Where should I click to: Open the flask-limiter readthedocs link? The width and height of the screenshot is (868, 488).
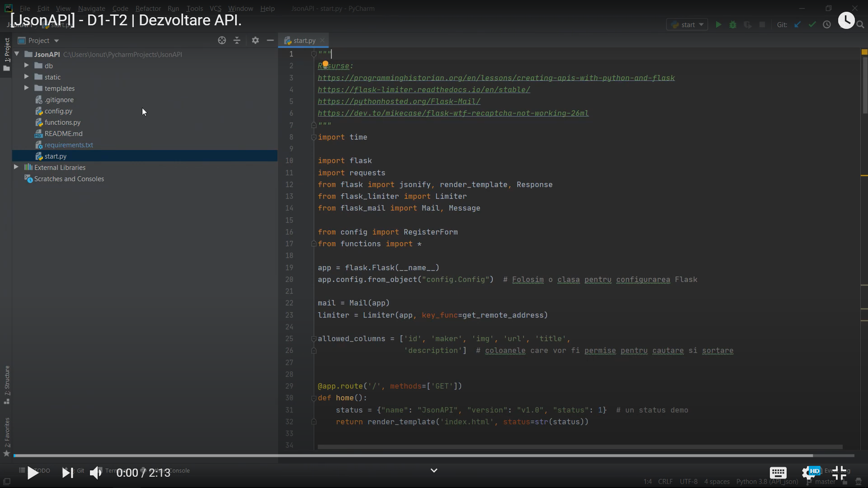coord(424,89)
